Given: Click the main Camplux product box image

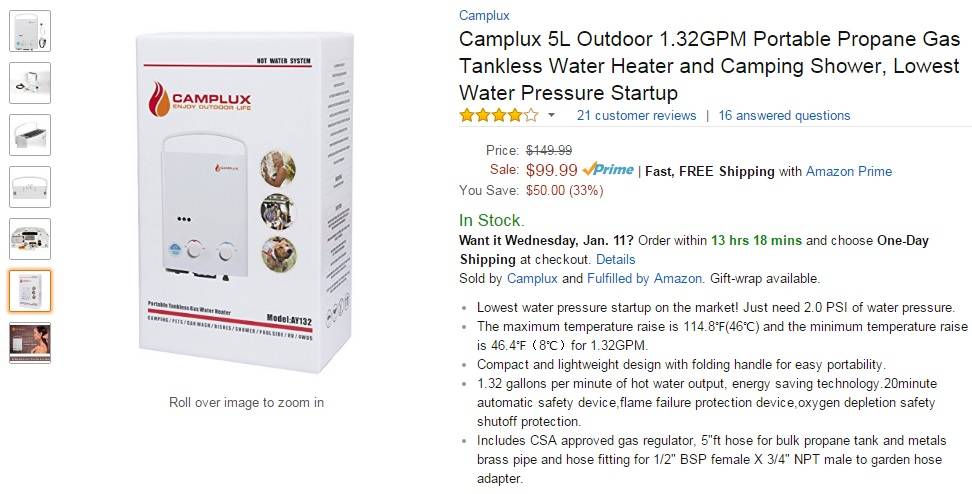Looking at the screenshot, I should point(246,205).
